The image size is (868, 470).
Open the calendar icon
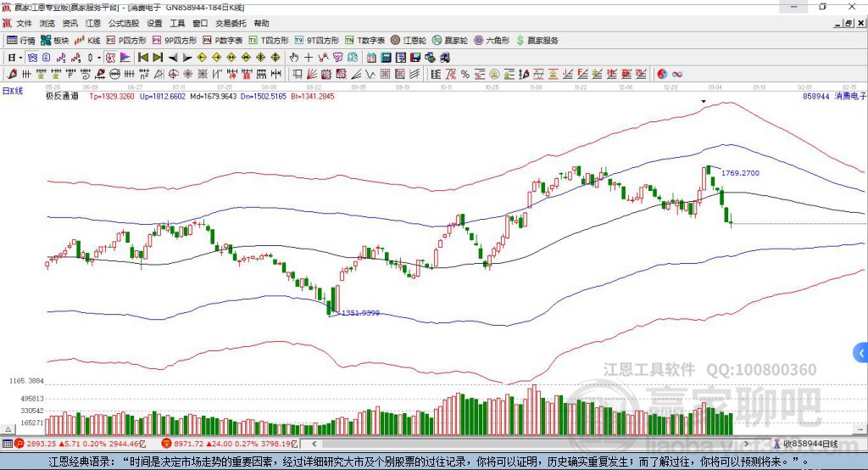(x=371, y=58)
